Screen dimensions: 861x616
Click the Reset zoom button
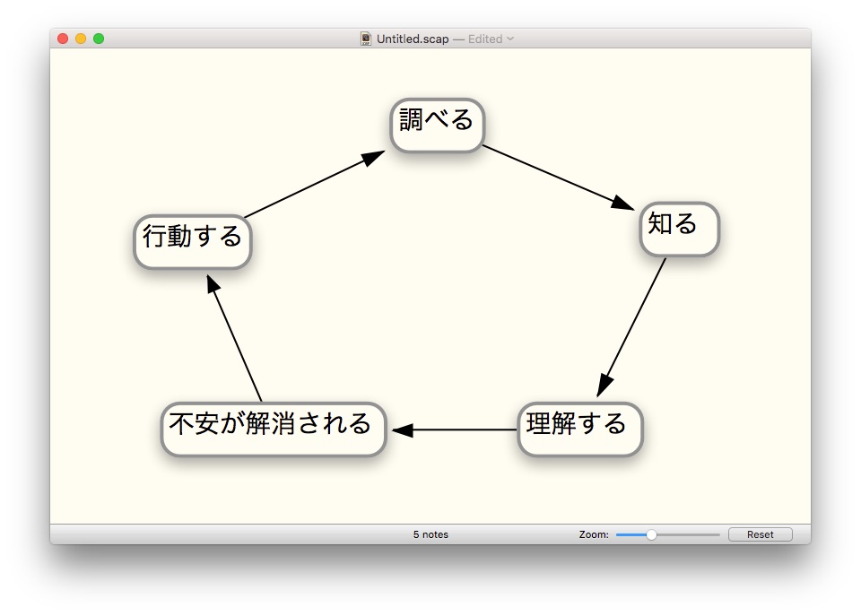(x=760, y=534)
